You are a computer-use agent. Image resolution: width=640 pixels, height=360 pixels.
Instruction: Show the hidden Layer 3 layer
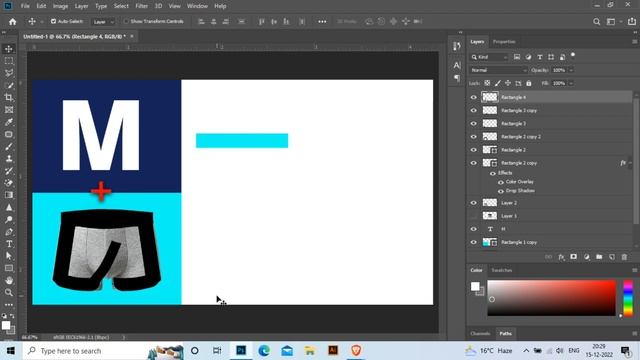coord(473,216)
